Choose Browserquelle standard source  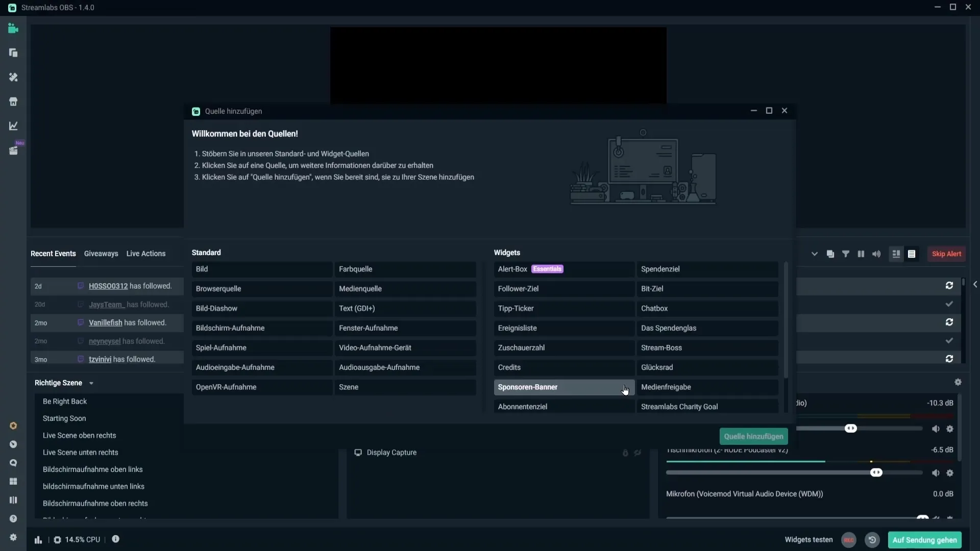tap(262, 289)
